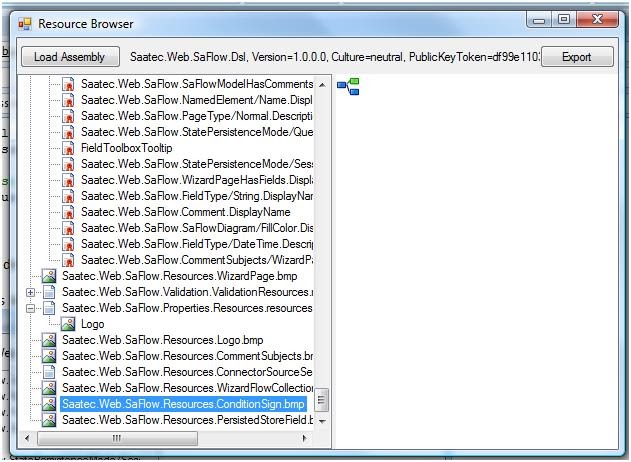631x462 pixels.
Task: Select Saatec.Web.SaFlow.PageType/Normal.Descripti item
Action: tap(197, 116)
